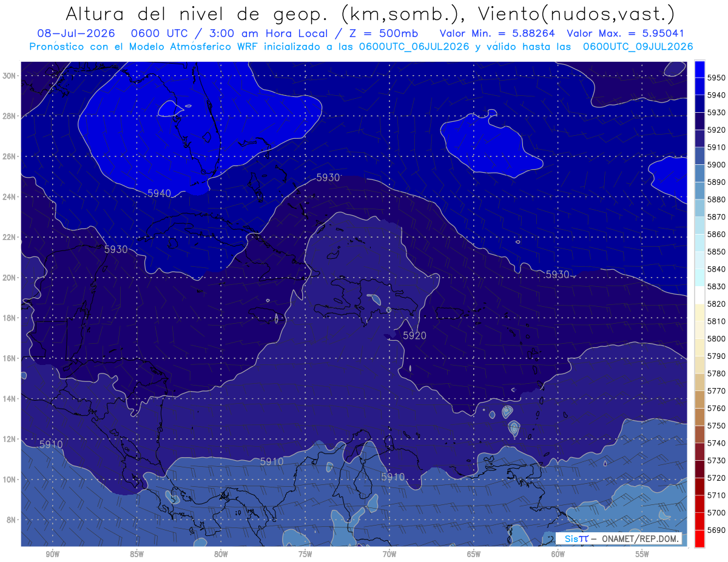Image resolution: width=728 pixels, height=562 pixels.
Task: Click the '0600UTC_09JUL2026' valid-until timestamp
Action: 638,47
